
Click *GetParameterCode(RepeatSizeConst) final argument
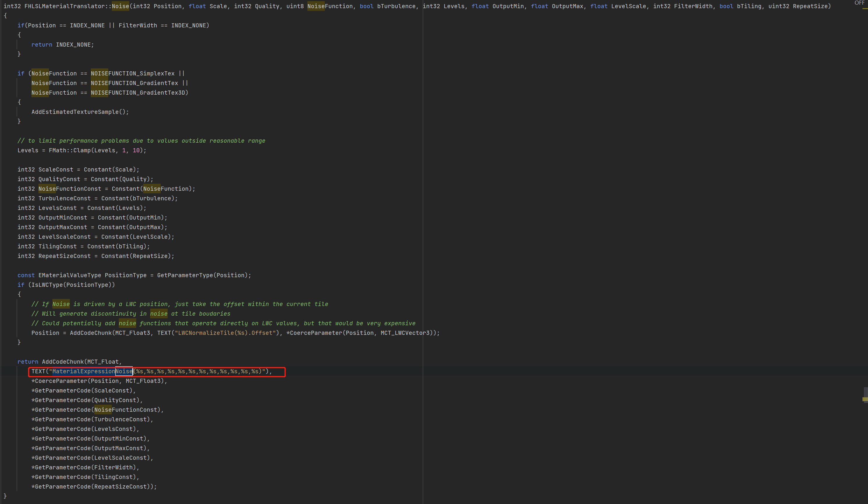[94, 487]
